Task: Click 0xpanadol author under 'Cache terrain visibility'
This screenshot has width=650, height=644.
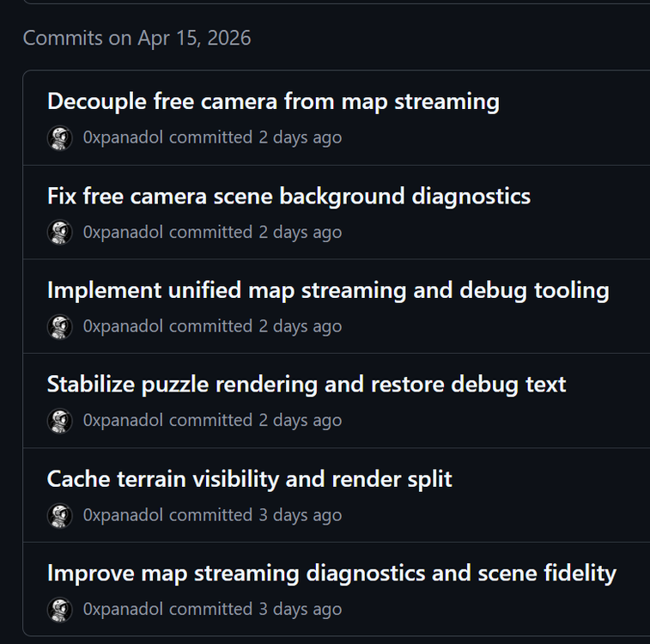Action: pos(123,515)
